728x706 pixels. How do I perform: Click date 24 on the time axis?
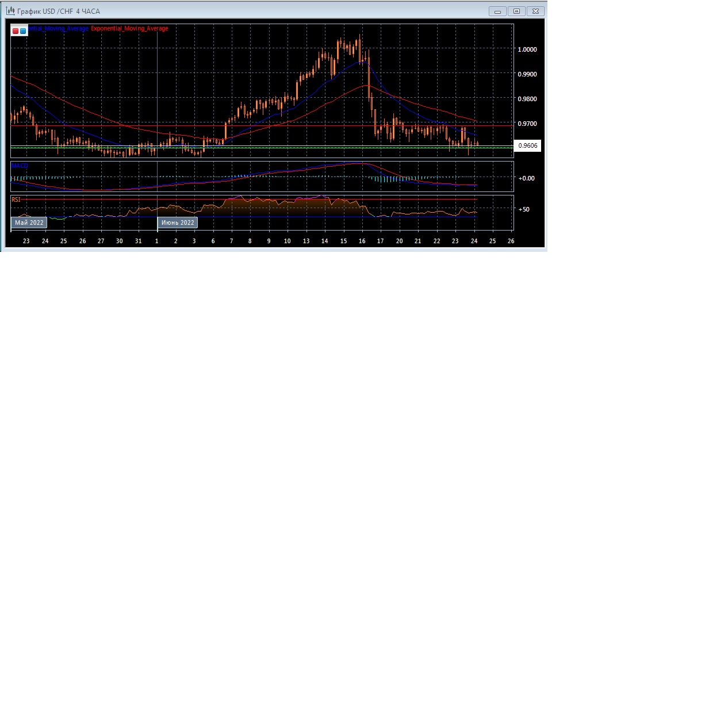474,241
